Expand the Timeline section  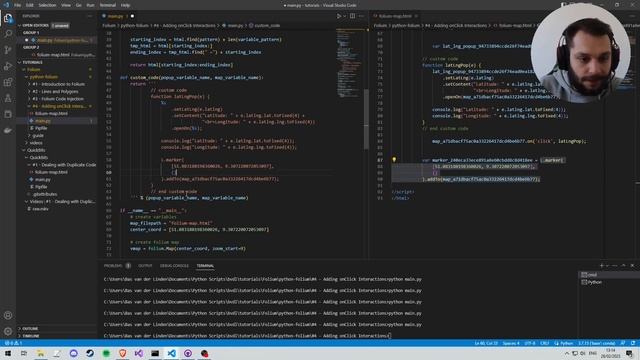pos(57,336)
